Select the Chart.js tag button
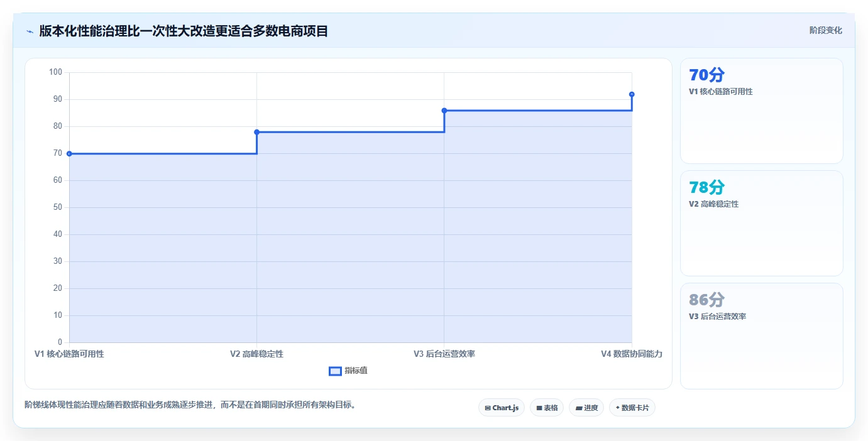Screen dimensions: 868x441 click(x=502, y=408)
